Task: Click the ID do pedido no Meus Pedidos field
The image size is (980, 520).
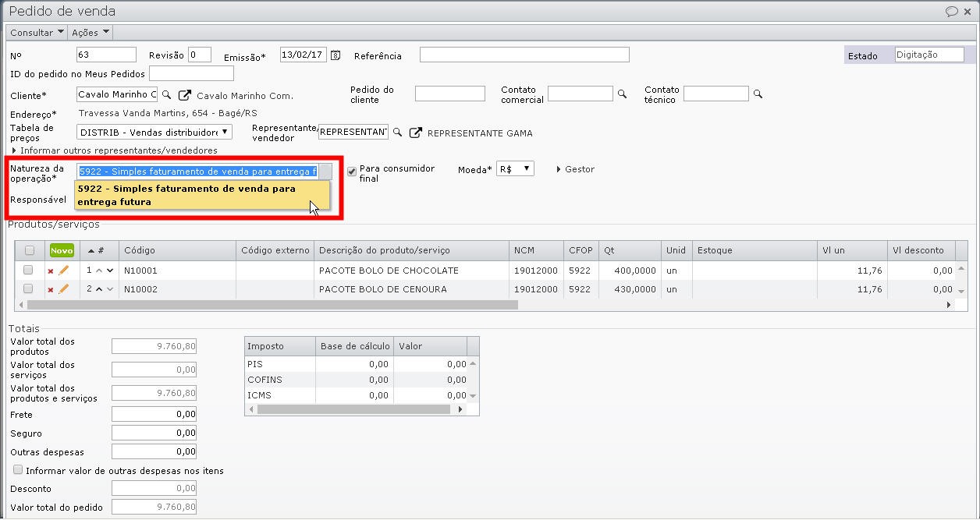Action: (191, 73)
